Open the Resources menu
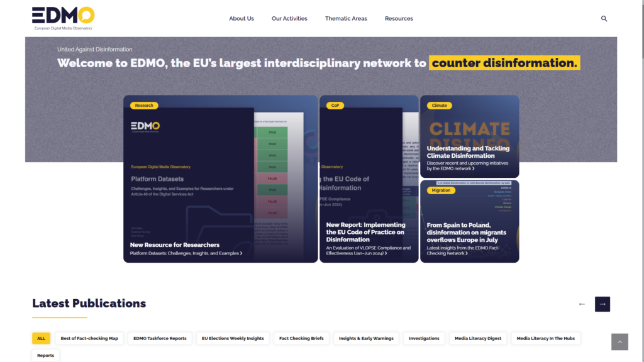Screen dimensions: 644x362 tap(399, 18)
